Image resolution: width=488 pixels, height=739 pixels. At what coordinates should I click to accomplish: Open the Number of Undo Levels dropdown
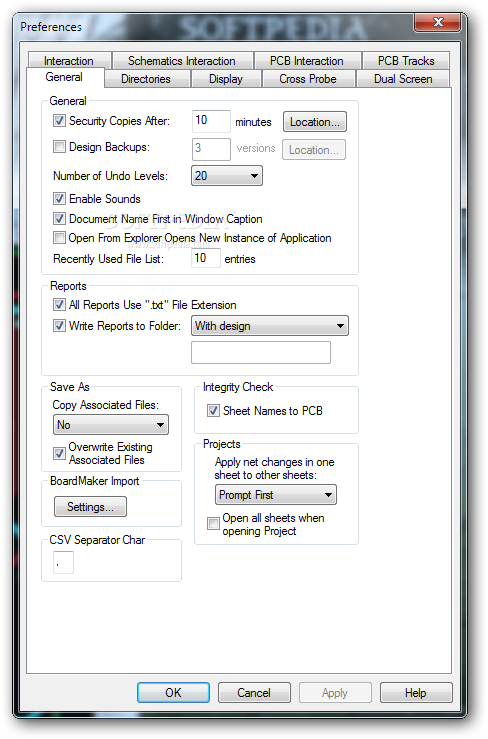point(227,176)
